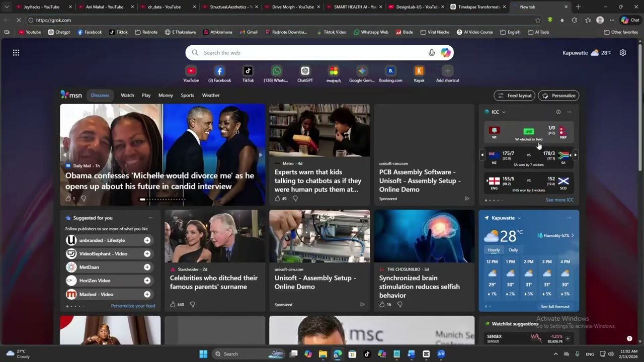Open Personalize your feed link
The height and width of the screenshot is (362, 644).
coord(133,306)
